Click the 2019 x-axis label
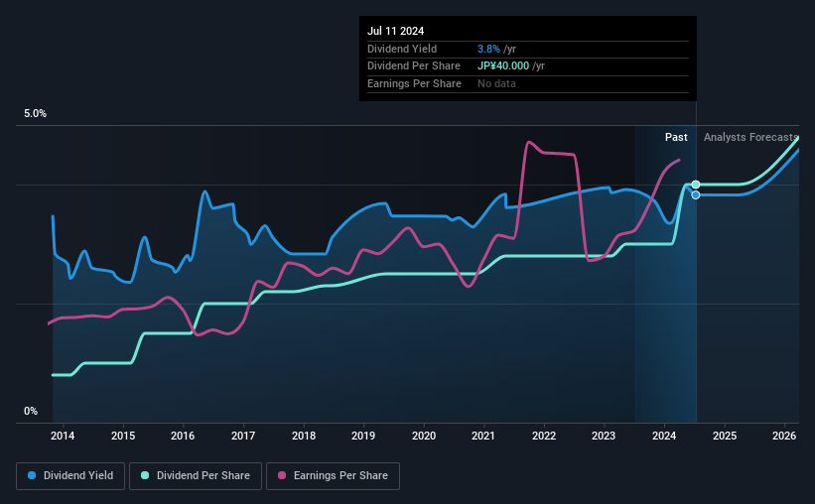Screen dimensions: 815x504 click(x=363, y=436)
